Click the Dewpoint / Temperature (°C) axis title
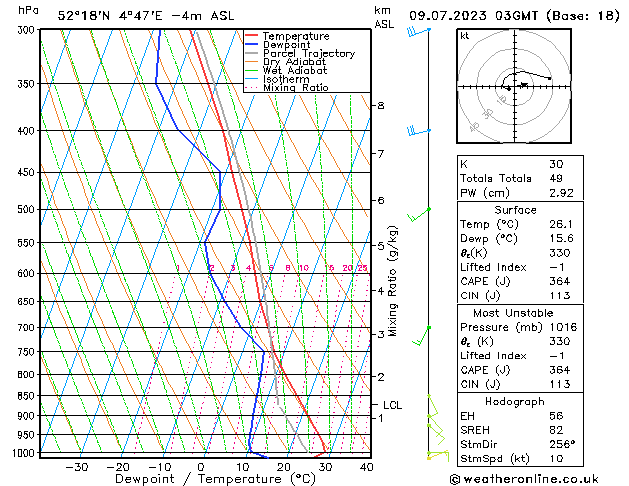 [x=215, y=479]
